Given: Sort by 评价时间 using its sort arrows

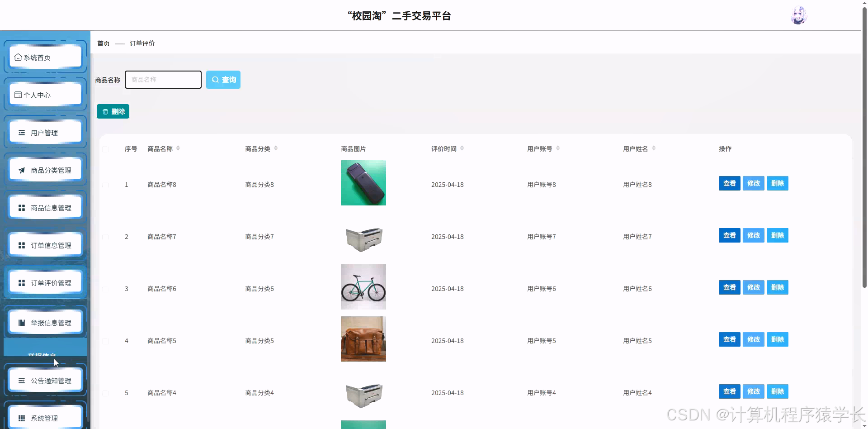Looking at the screenshot, I should point(463,148).
